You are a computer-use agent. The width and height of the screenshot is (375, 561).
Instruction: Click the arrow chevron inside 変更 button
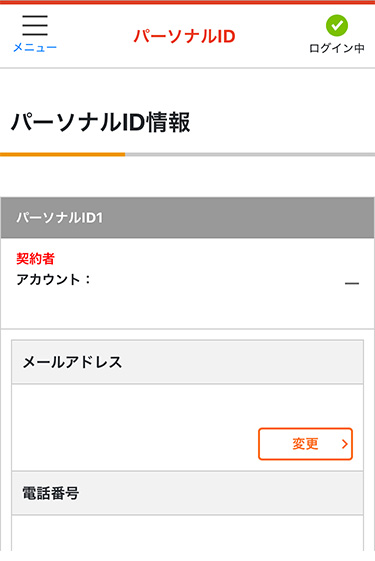[x=345, y=444]
